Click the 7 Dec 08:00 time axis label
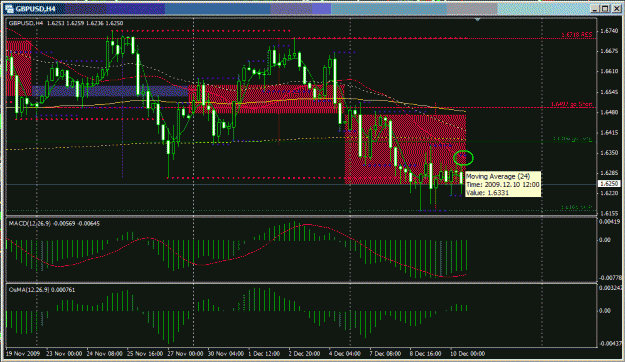Screen dimensions: 625x362 [385, 354]
